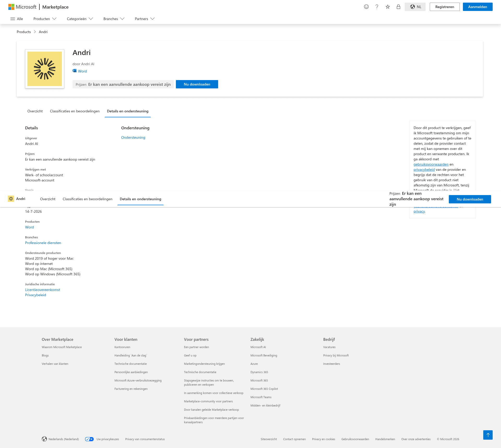Click the Andri icon in sticky bar
The height and width of the screenshot is (448, 501).
(x=11, y=199)
